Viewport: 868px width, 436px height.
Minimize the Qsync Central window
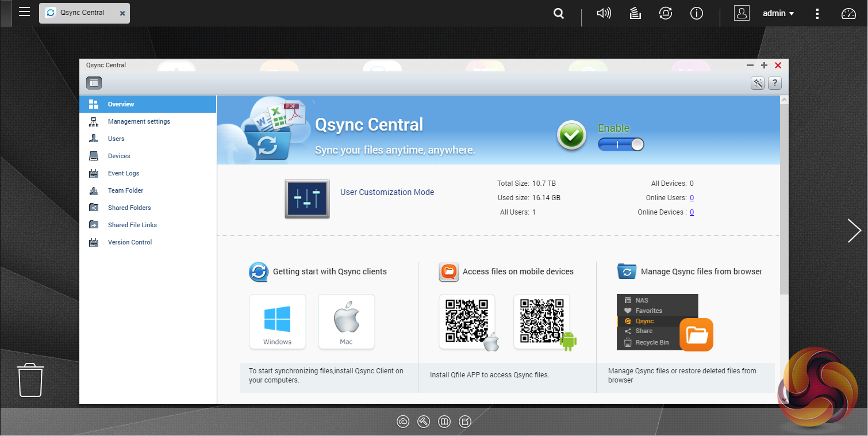pos(750,66)
